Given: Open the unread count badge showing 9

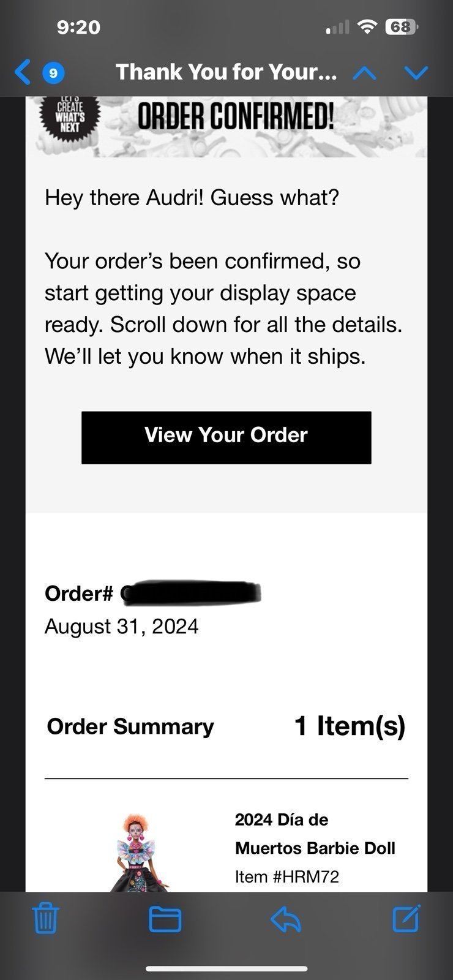Looking at the screenshot, I should (x=53, y=73).
